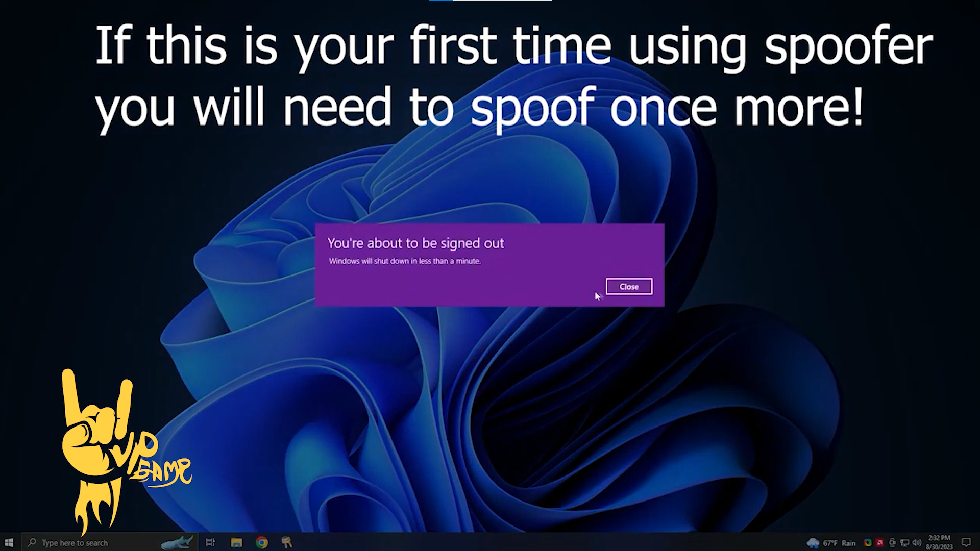Click the volume speaker tray icon
This screenshot has width=980, height=551.
917,543
